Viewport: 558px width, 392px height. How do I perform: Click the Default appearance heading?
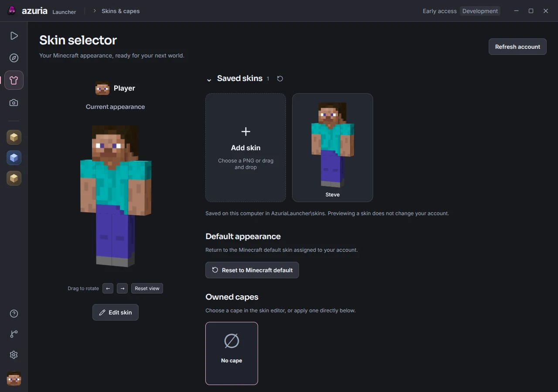[243, 237]
